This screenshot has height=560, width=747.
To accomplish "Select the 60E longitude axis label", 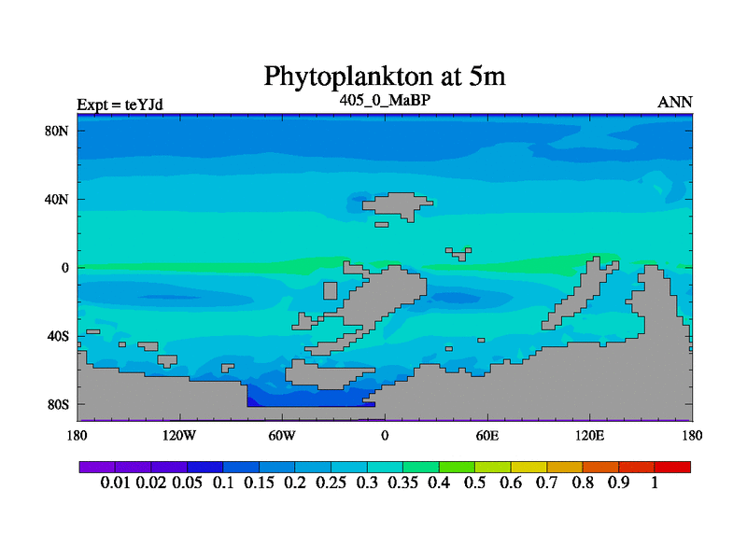I will (486, 435).
